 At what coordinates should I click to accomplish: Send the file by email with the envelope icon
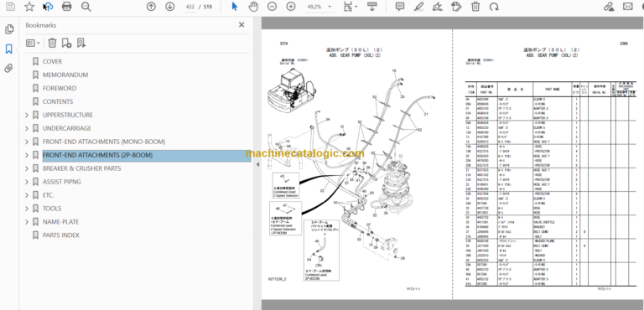tap(627, 6)
